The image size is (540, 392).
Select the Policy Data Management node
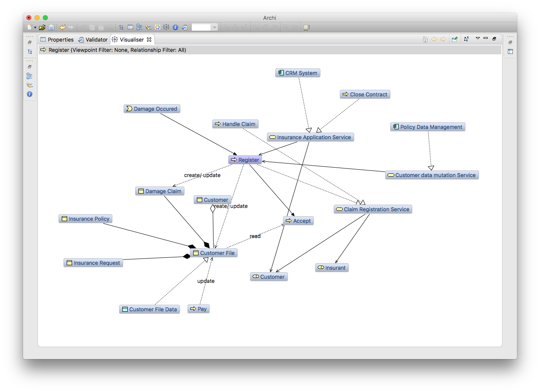[428, 127]
